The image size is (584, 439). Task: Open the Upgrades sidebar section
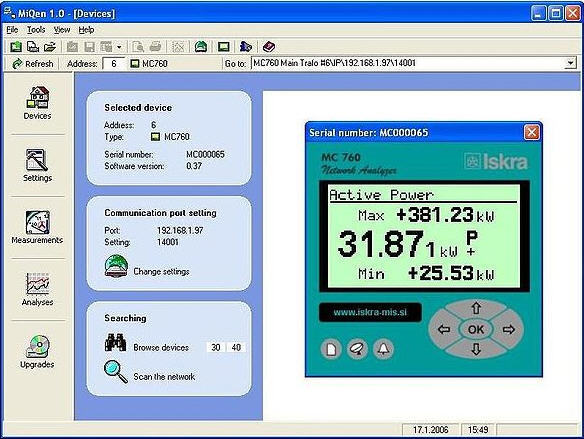click(37, 352)
